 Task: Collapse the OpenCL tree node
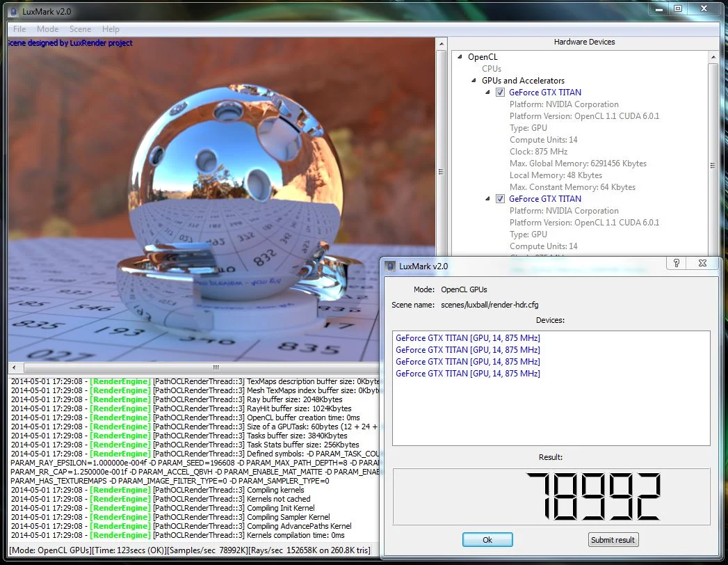point(460,56)
